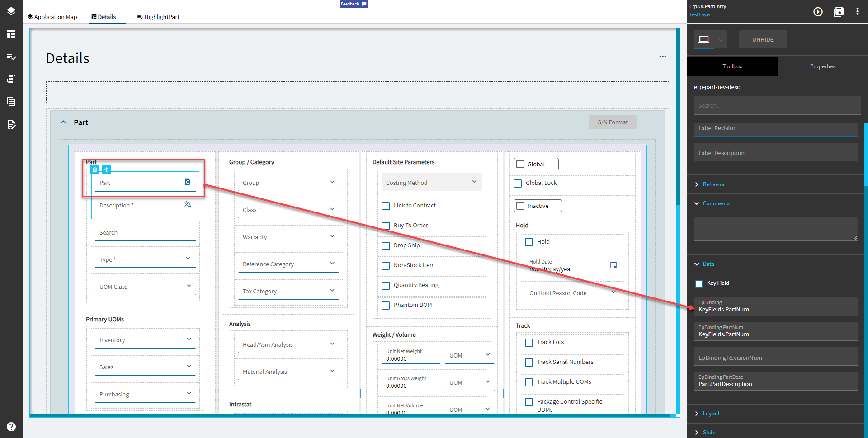
Task: Open the On Hold Reason Code dropdown
Action: (572, 293)
